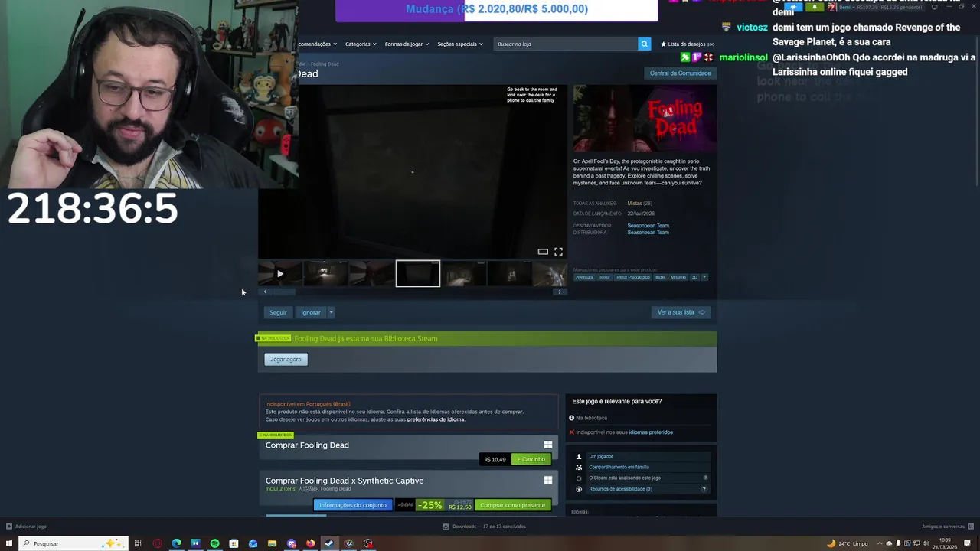The image size is (980, 551).
Task: Open Microsoft Store from the taskbar
Action: pos(234,543)
